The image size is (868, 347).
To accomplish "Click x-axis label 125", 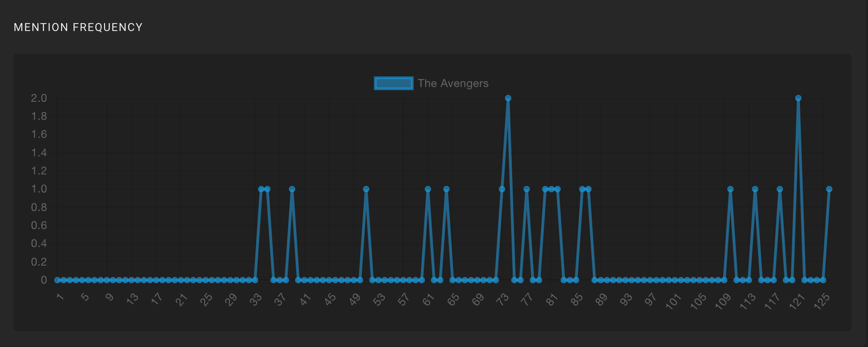I will point(822,302).
